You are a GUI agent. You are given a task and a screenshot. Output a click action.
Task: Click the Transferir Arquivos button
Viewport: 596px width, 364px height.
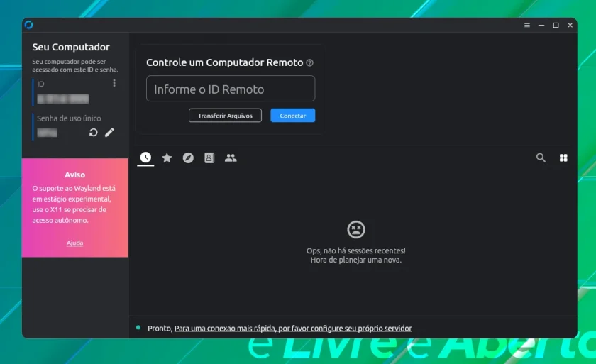pyautogui.click(x=225, y=116)
